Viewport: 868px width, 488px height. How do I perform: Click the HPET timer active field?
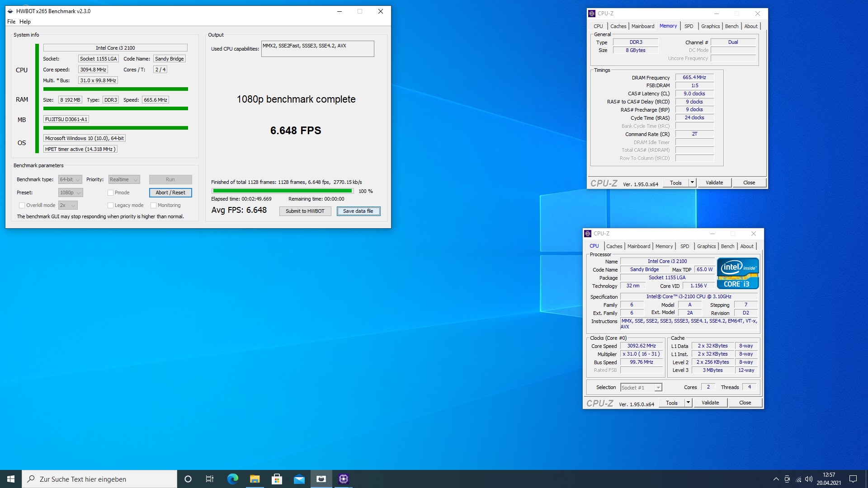[x=80, y=149]
